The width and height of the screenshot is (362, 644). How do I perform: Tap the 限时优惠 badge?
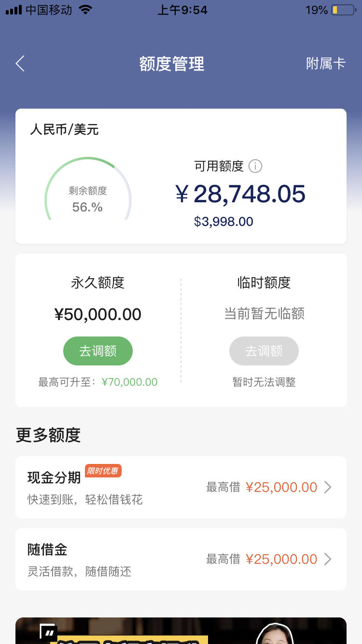(x=103, y=471)
